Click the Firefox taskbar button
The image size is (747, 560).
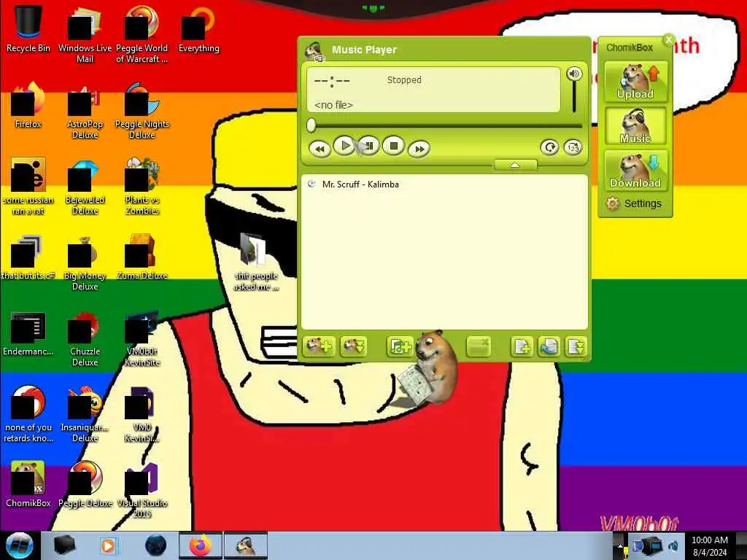tap(200, 545)
